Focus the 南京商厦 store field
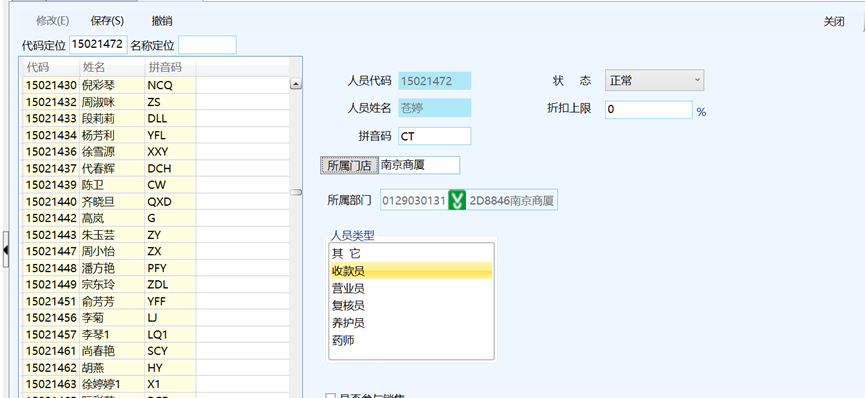 pyautogui.click(x=419, y=165)
